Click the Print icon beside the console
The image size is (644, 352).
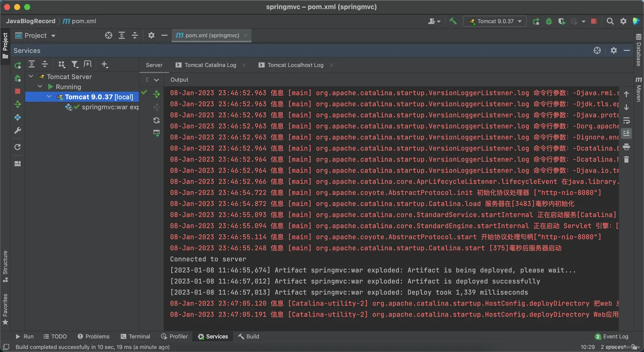[x=626, y=147]
